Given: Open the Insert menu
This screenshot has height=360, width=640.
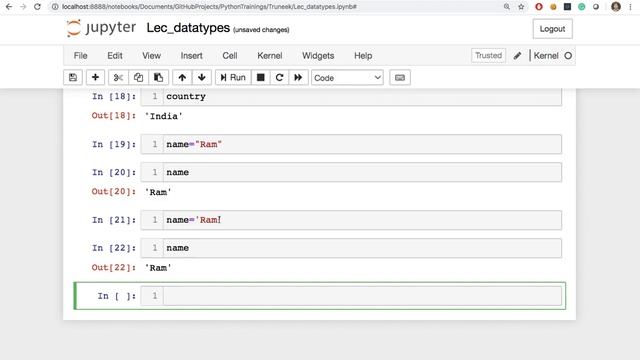Looking at the screenshot, I should [191, 56].
